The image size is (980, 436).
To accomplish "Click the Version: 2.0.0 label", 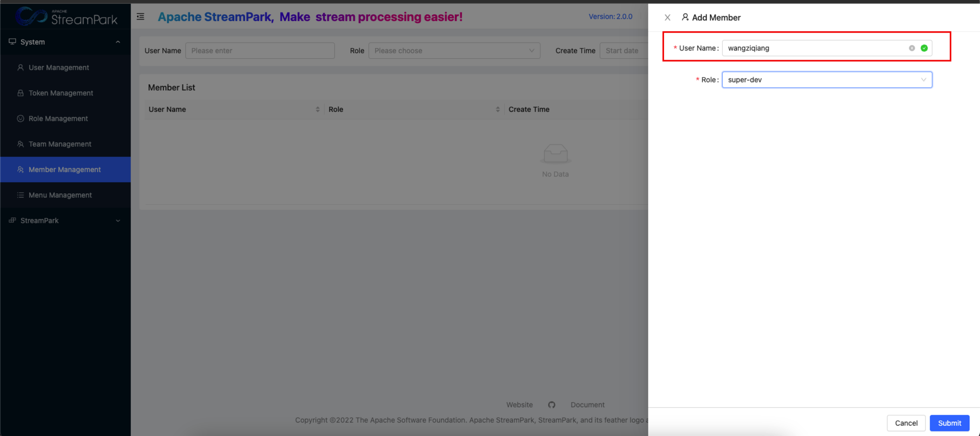I will (x=610, y=16).
